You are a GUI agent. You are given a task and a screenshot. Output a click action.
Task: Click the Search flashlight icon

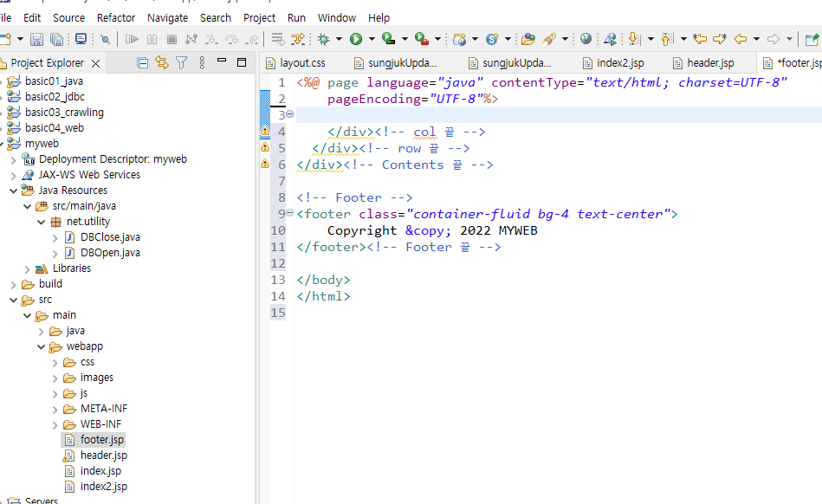(549, 39)
